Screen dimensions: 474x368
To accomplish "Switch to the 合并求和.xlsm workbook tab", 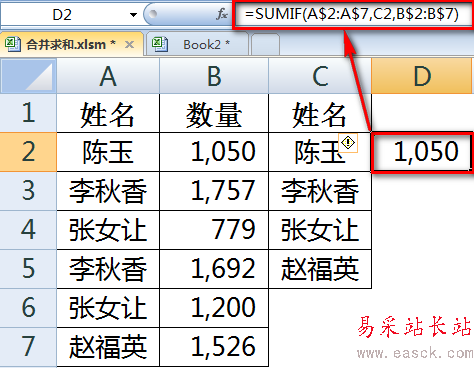I will click(72, 44).
